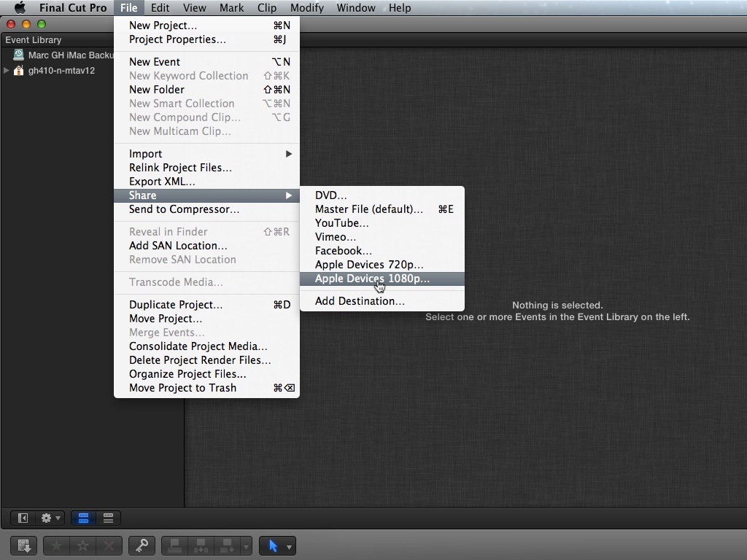This screenshot has height=560, width=747.
Task: Open the Mark menu
Action: click(231, 7)
